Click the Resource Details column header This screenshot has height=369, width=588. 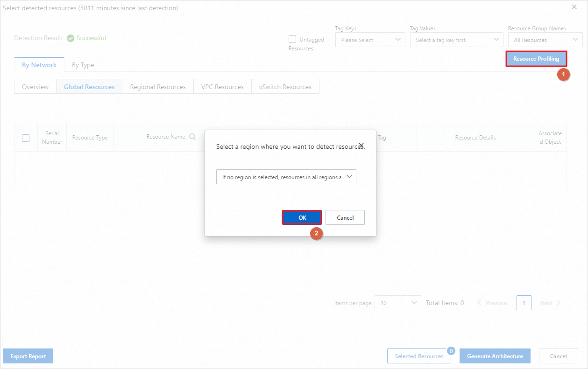coord(475,138)
